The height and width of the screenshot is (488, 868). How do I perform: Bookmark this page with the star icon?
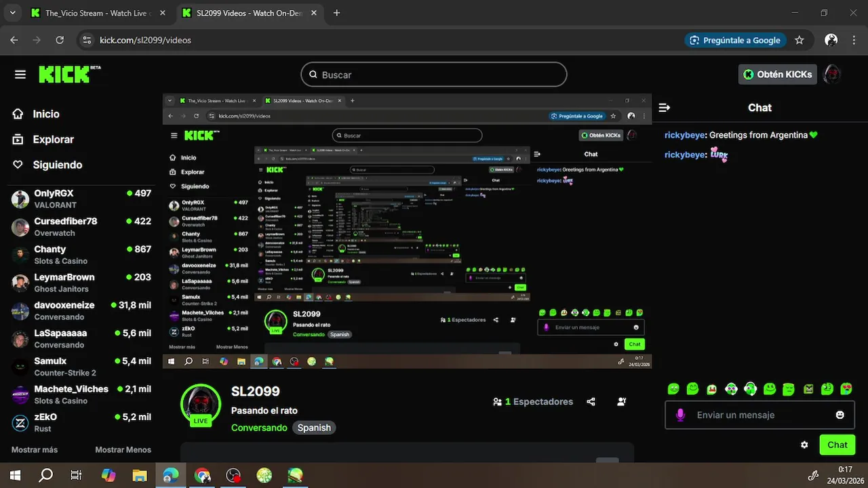pos(800,40)
